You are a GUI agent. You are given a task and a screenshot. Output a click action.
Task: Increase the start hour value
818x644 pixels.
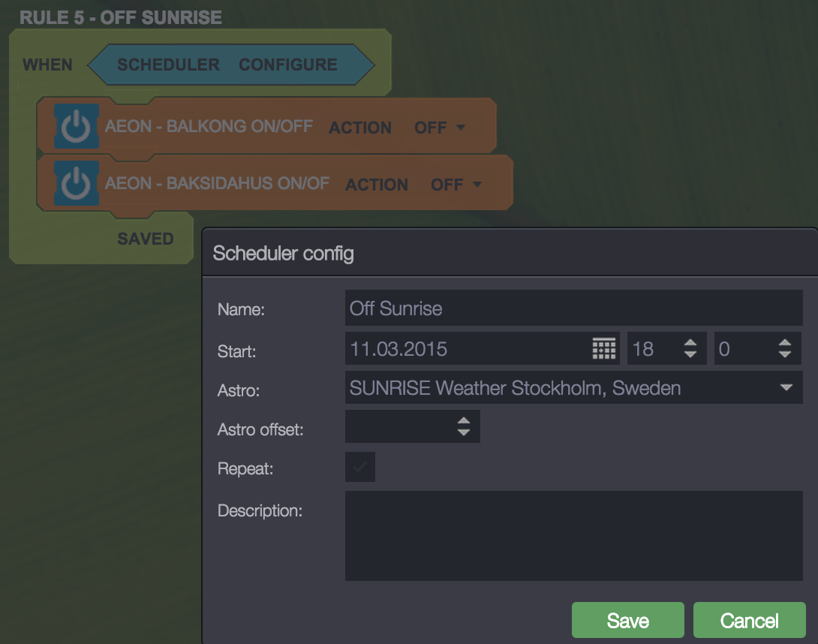click(690, 344)
